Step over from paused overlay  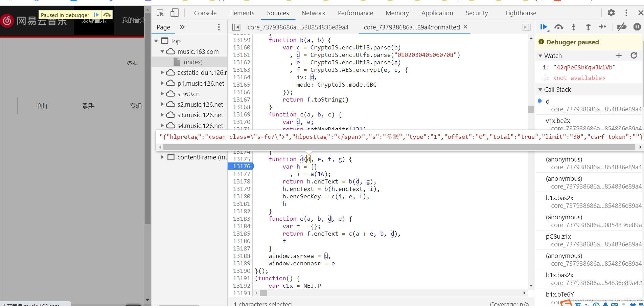click(107, 15)
